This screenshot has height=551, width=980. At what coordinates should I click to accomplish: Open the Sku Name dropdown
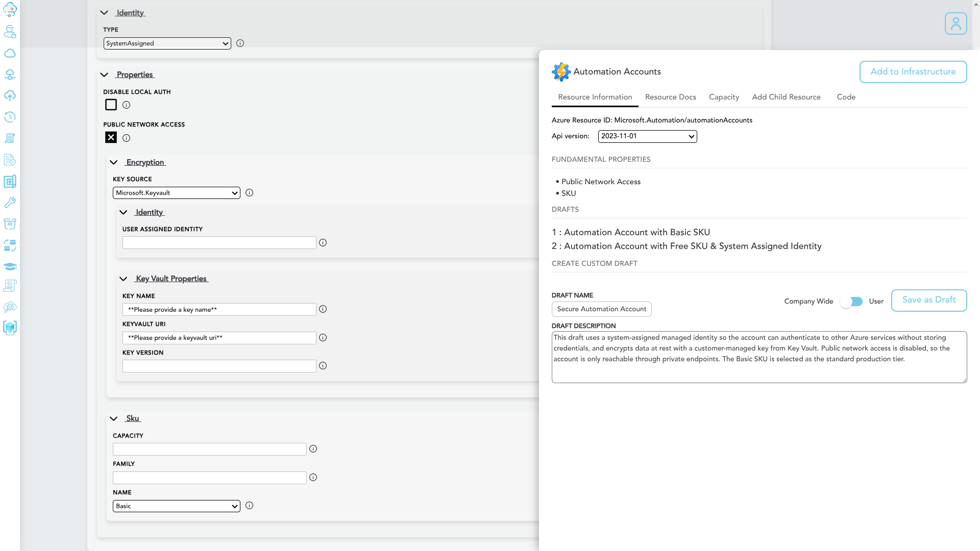click(176, 506)
